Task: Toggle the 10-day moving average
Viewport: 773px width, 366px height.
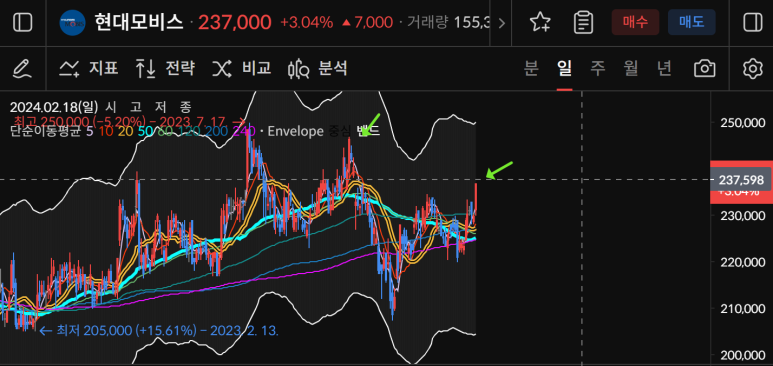Action: click(x=105, y=131)
